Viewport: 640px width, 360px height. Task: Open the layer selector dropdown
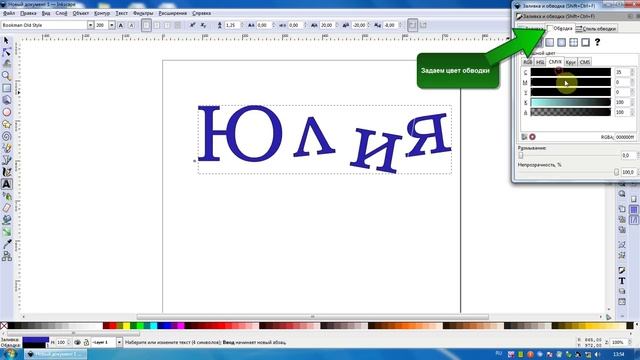[119, 342]
